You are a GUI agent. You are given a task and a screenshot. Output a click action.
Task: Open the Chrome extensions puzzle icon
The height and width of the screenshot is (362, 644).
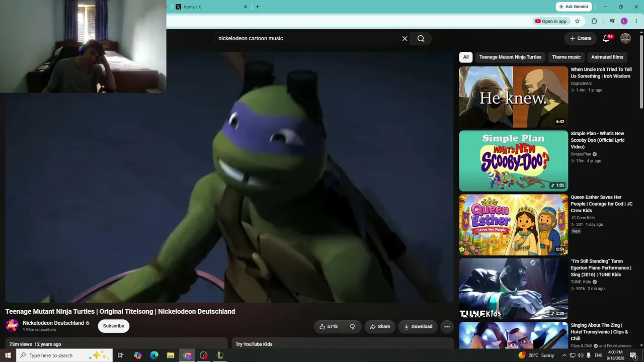(x=594, y=21)
